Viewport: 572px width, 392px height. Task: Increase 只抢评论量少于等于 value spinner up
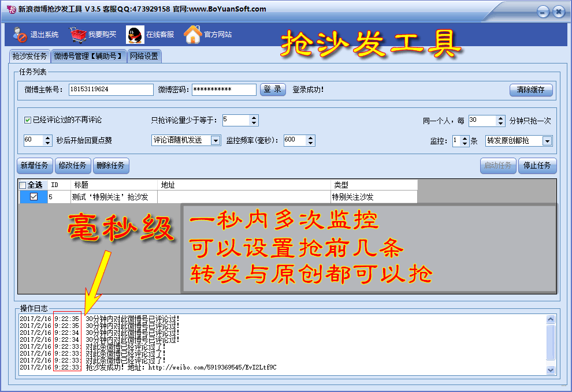pos(254,118)
